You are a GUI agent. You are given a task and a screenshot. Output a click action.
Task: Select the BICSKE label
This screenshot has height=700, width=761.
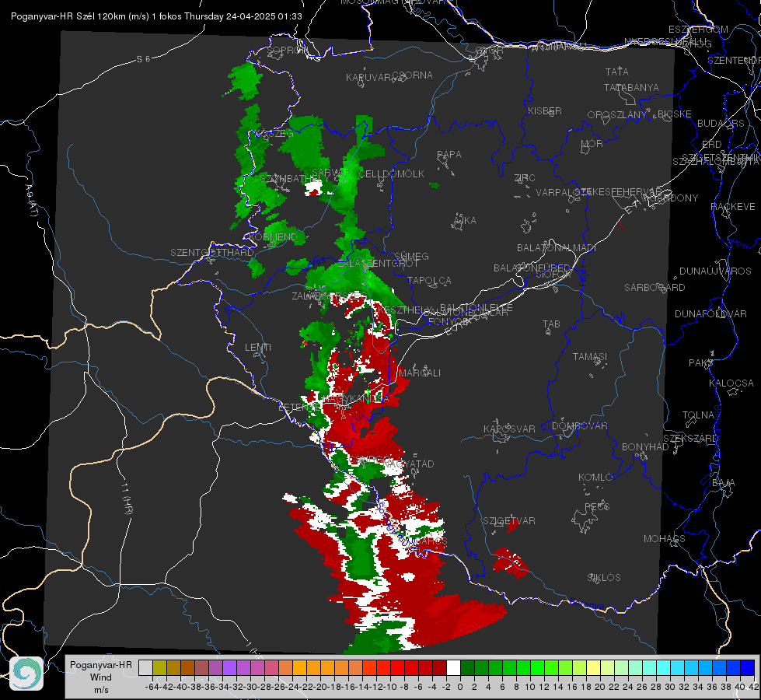pos(675,114)
